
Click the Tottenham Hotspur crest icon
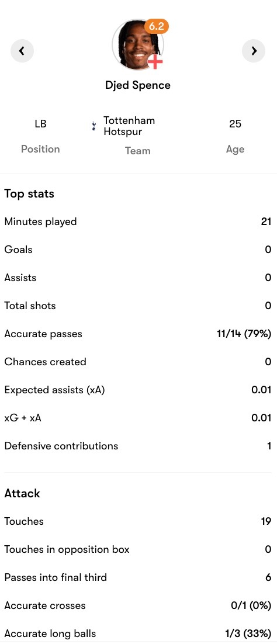click(x=94, y=126)
